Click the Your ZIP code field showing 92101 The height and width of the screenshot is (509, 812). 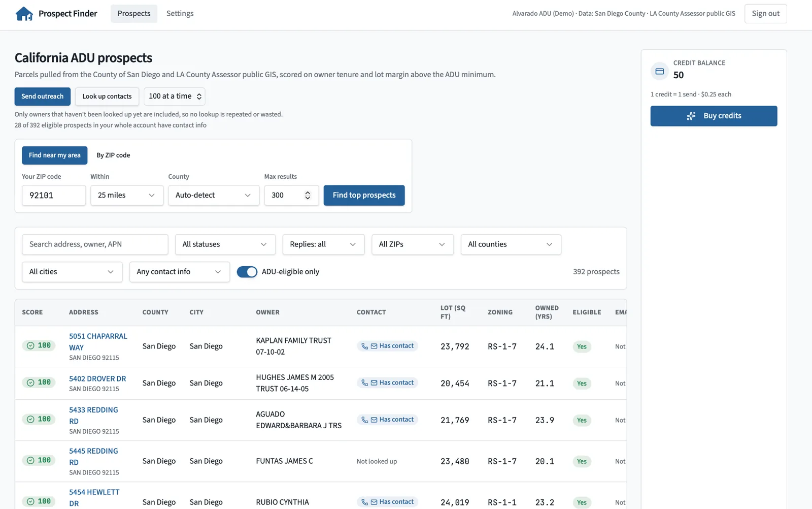point(54,195)
